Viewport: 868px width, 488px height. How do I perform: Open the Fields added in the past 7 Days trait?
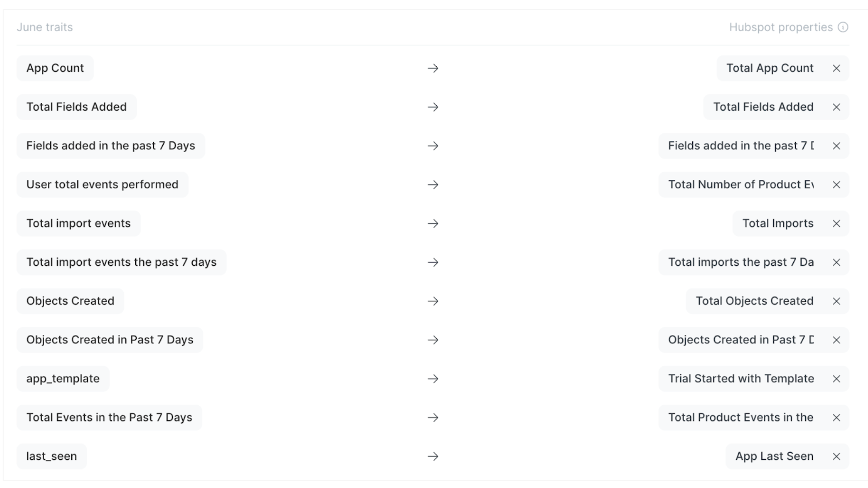[x=111, y=146]
